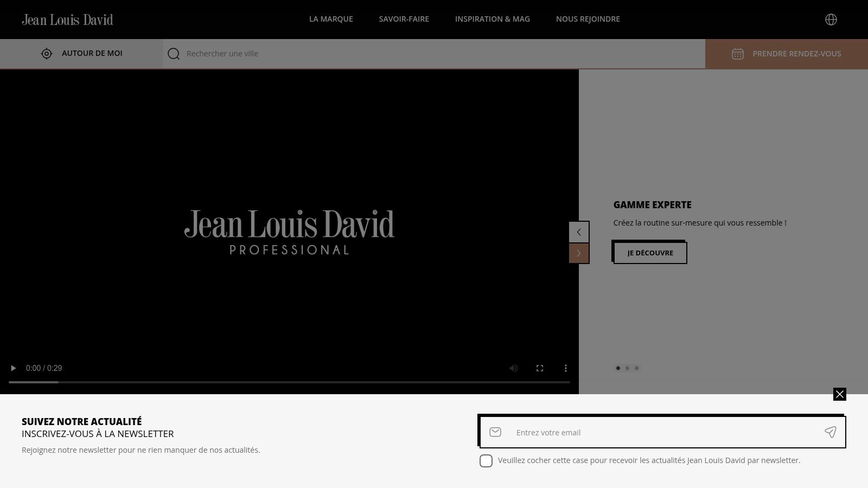
Task: Close the newsletter signup banner
Action: tap(839, 394)
